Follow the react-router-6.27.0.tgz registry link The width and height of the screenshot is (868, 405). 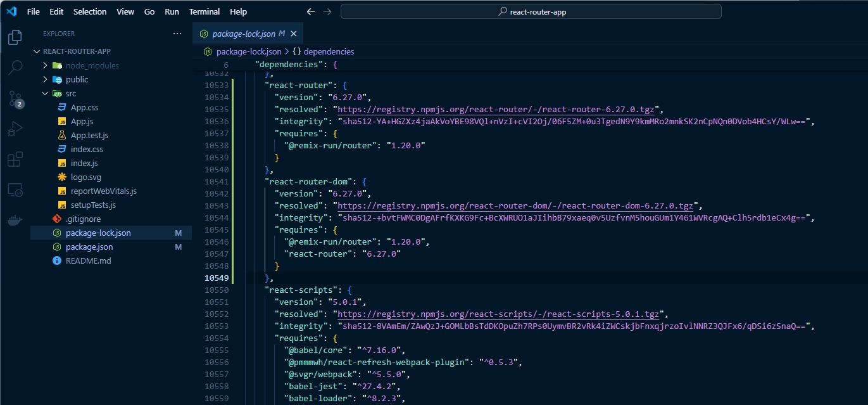[x=496, y=109]
